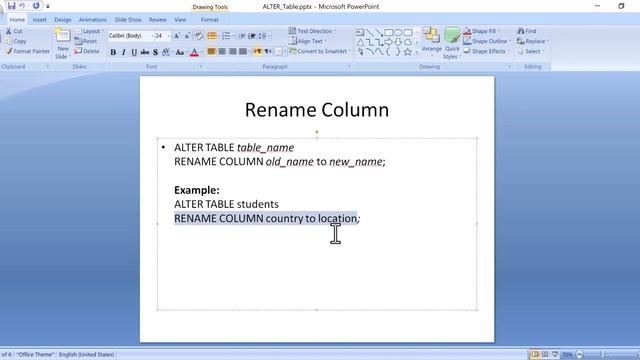Cut the selected text
Screen dimensions: 640x360
pos(14,31)
